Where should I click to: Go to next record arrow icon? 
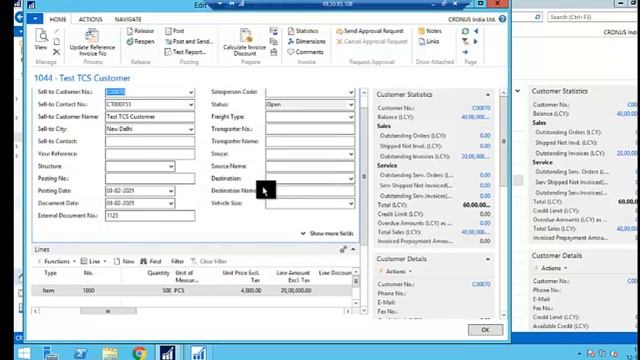(476, 42)
